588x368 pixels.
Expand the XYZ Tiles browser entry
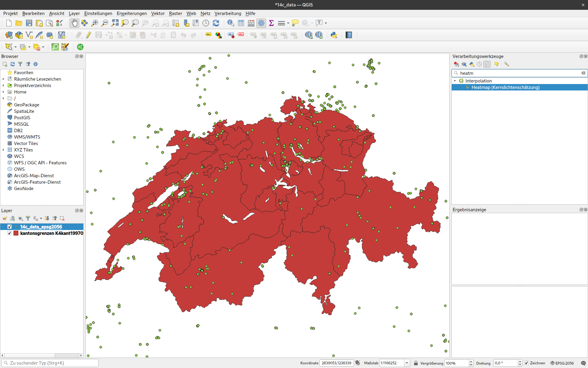(3, 150)
